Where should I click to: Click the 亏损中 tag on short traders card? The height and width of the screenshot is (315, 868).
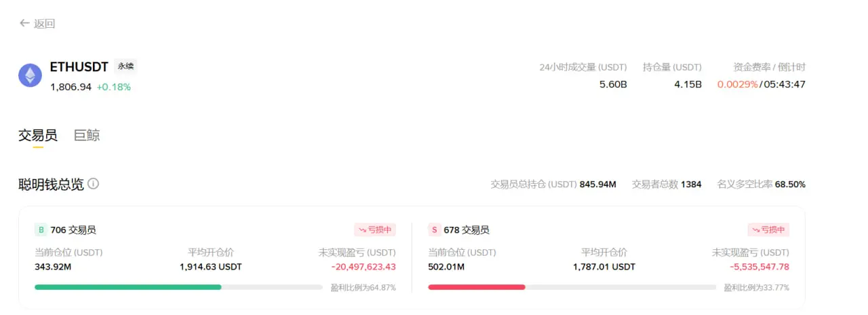coord(768,229)
